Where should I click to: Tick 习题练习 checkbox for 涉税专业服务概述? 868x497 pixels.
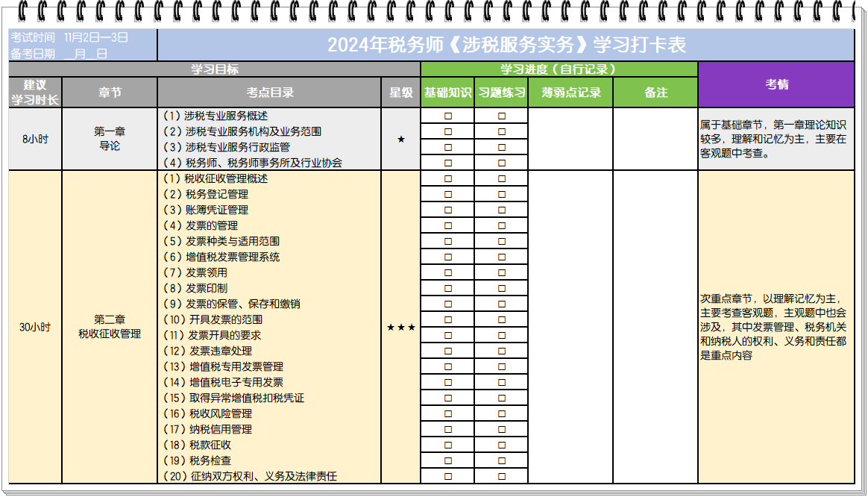pos(502,116)
